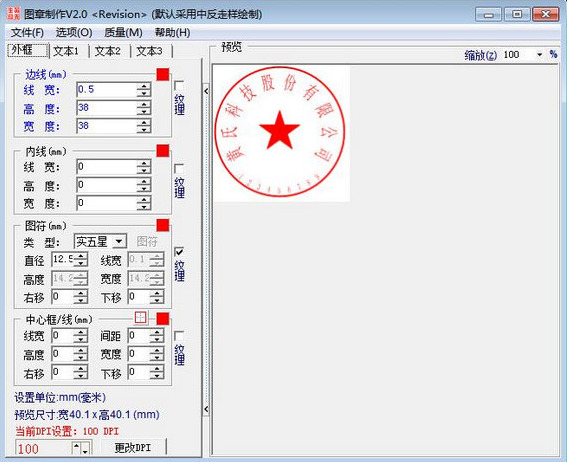This screenshot has height=462, width=567.
Task: Click the crosshair icon in 中心框/线 header
Action: pos(140,318)
